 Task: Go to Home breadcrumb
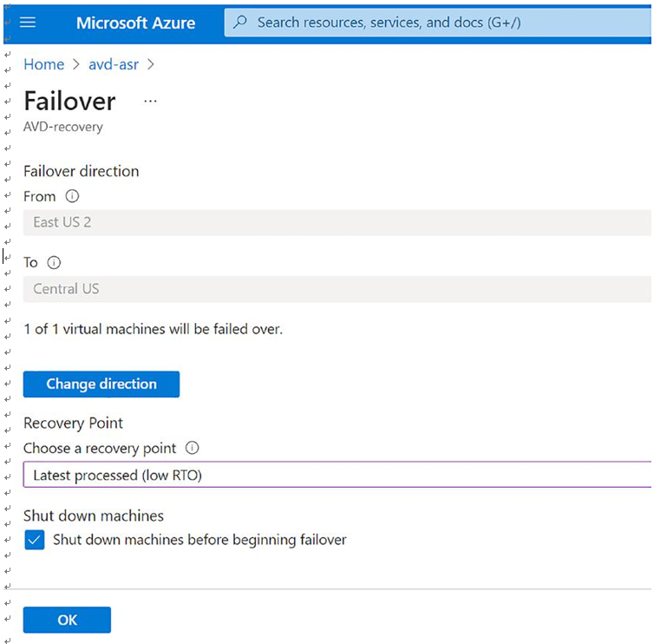pyautogui.click(x=43, y=64)
